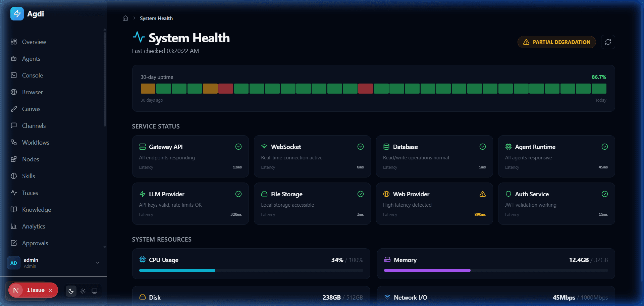This screenshot has height=306, width=644.
Task: Click the Nodes sidebar icon
Action: (x=14, y=159)
